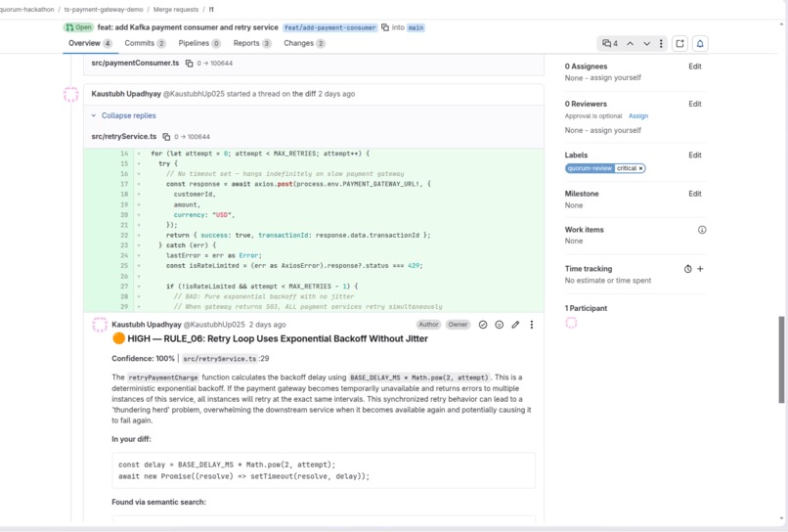788x532 pixels.
Task: Open comment more actions menu
Action: point(532,325)
